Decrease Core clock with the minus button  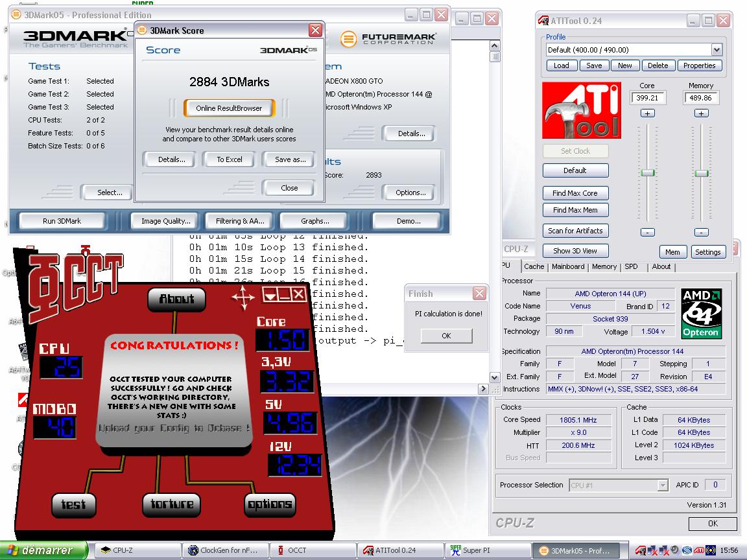[x=647, y=233]
